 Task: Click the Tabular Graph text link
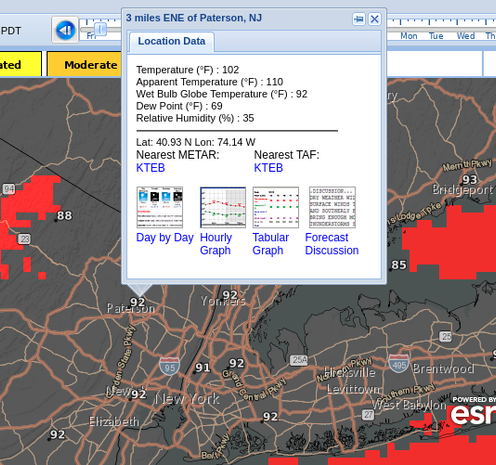pos(270,244)
